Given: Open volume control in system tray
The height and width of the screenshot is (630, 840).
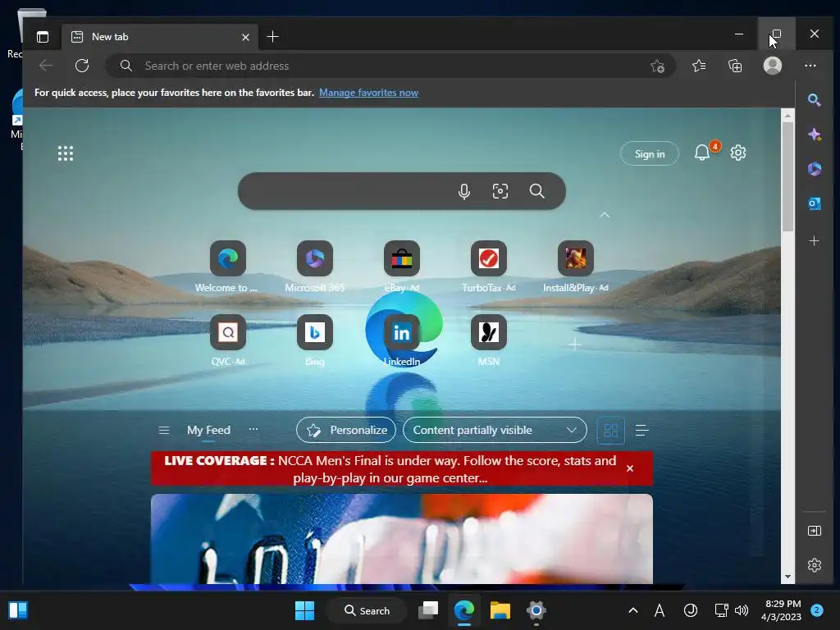Looking at the screenshot, I should [742, 610].
